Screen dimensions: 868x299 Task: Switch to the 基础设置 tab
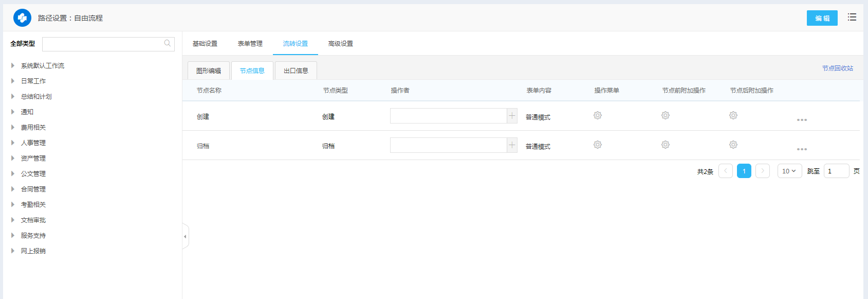point(205,44)
